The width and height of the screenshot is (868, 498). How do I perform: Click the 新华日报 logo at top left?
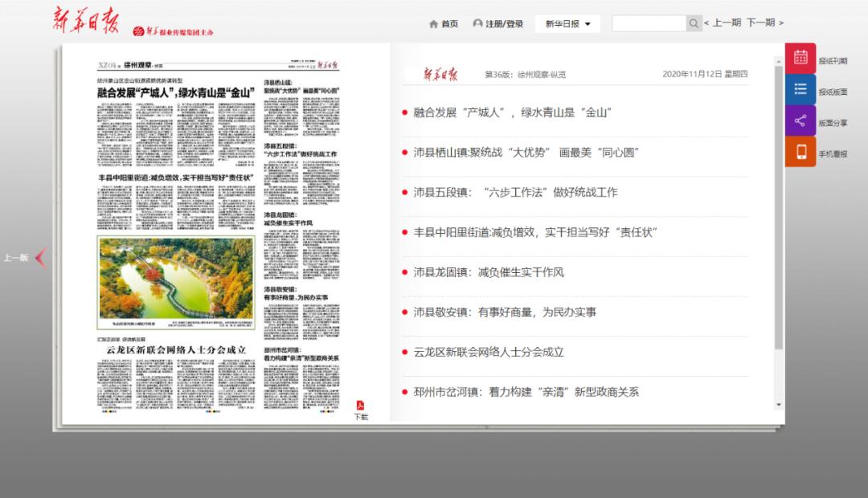pyautogui.click(x=87, y=19)
